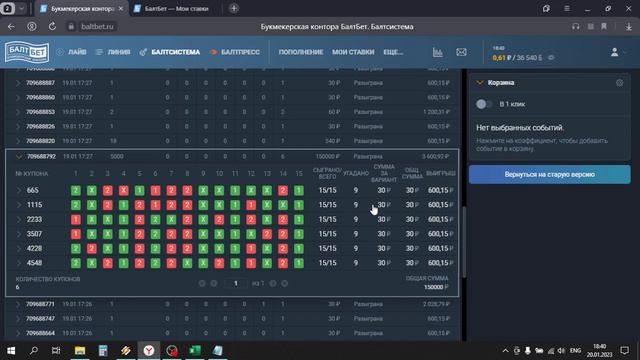This screenshot has height=360, width=640.
Task: Open the ENG language indicator
Action: (x=575, y=351)
